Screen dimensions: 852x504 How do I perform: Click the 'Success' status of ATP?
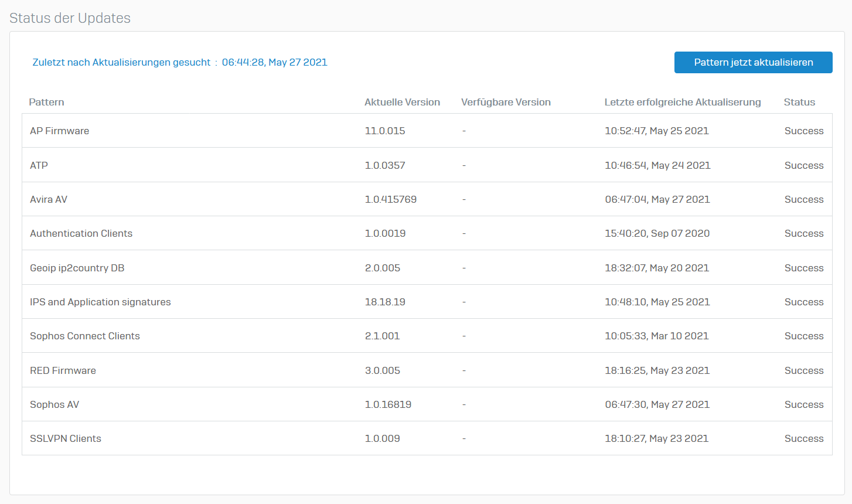(x=804, y=165)
